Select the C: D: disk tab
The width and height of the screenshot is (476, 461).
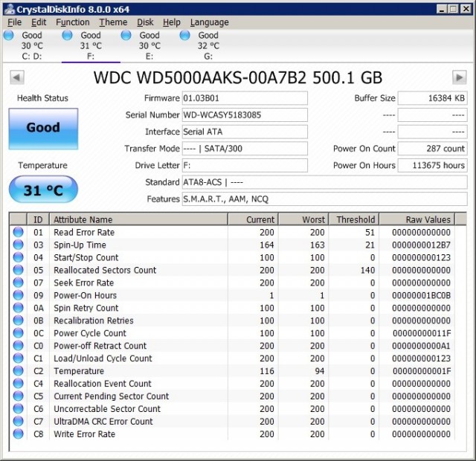32,46
